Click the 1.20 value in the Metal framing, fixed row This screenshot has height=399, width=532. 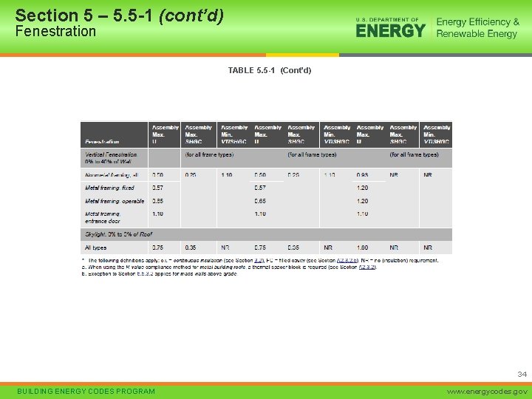pyautogui.click(x=362, y=188)
